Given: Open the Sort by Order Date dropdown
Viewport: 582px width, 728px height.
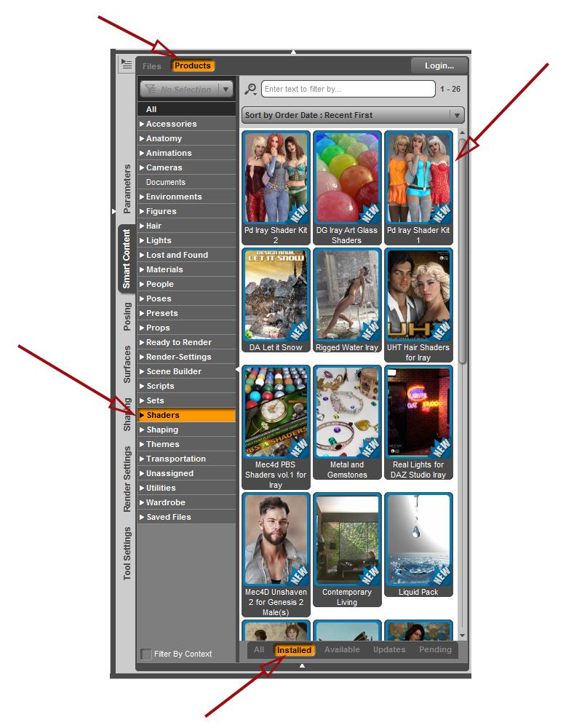Looking at the screenshot, I should (x=354, y=114).
